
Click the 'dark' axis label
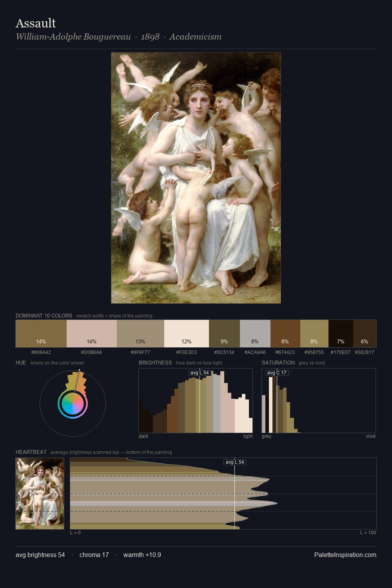click(x=143, y=436)
